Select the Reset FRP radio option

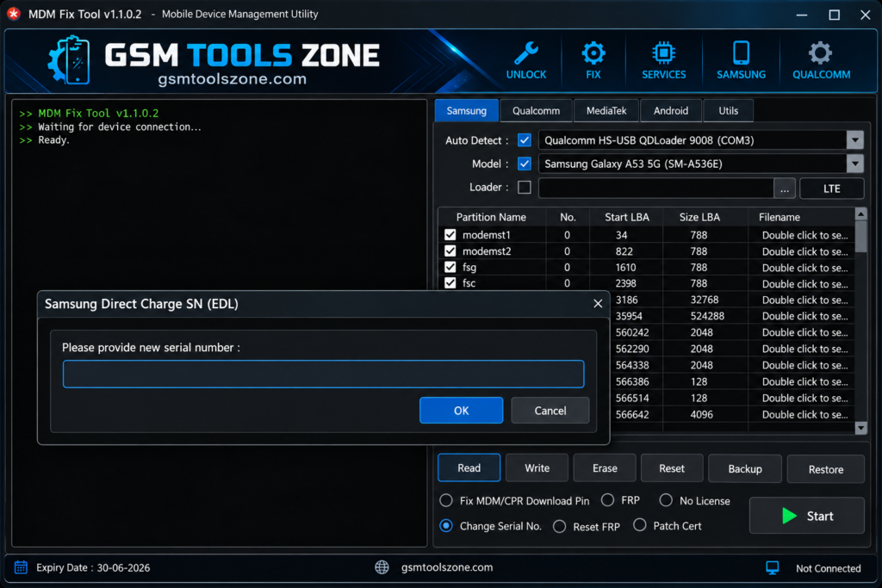(559, 526)
